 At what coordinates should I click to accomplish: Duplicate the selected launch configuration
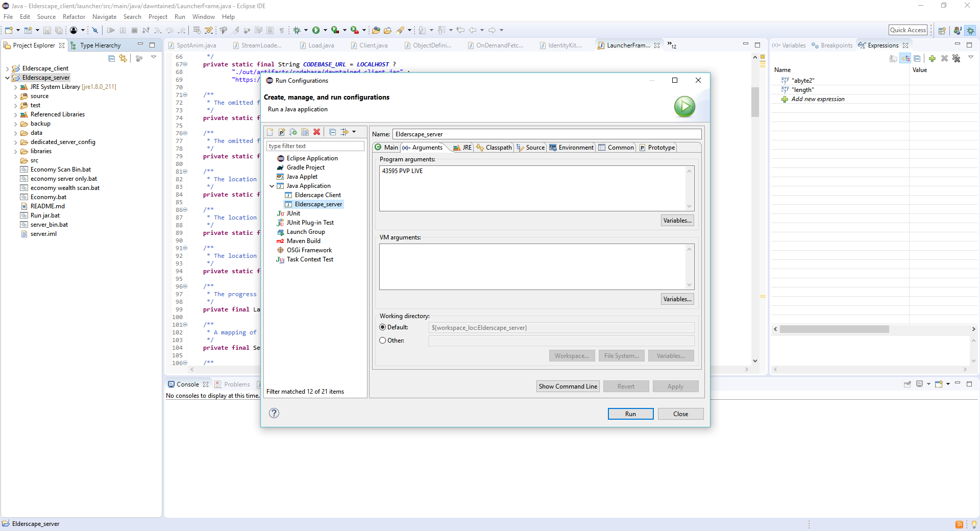point(305,132)
